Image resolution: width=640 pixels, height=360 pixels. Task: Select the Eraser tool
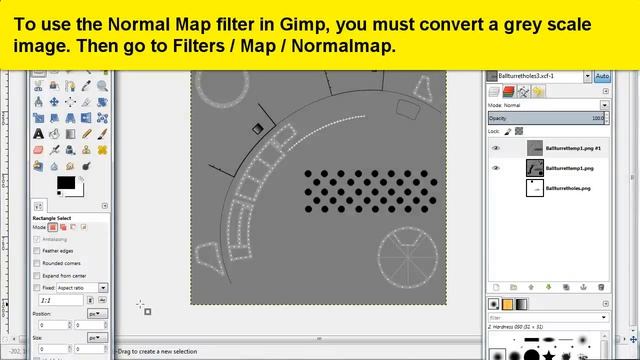coord(38,150)
